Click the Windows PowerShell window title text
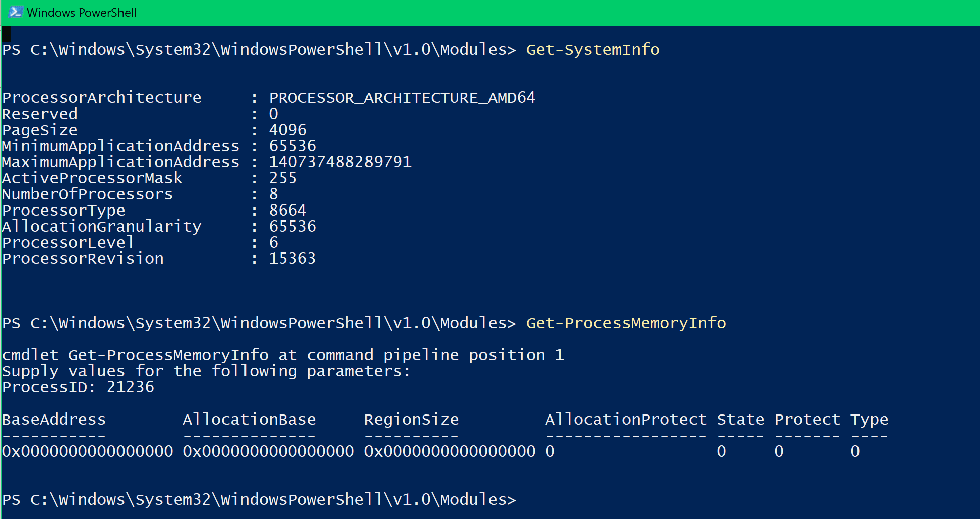The height and width of the screenshot is (519, 980). [x=82, y=13]
